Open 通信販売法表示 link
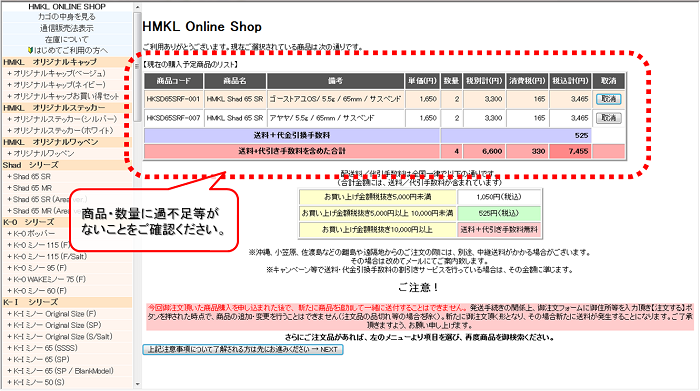Image resolution: width=700 pixels, height=391 pixels. 67,28
